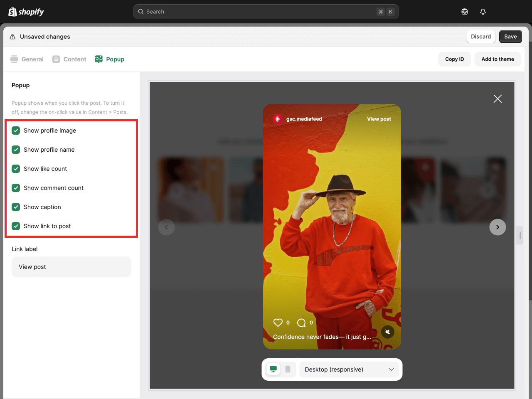
Task: Click Add to theme button
Action: click(498, 59)
